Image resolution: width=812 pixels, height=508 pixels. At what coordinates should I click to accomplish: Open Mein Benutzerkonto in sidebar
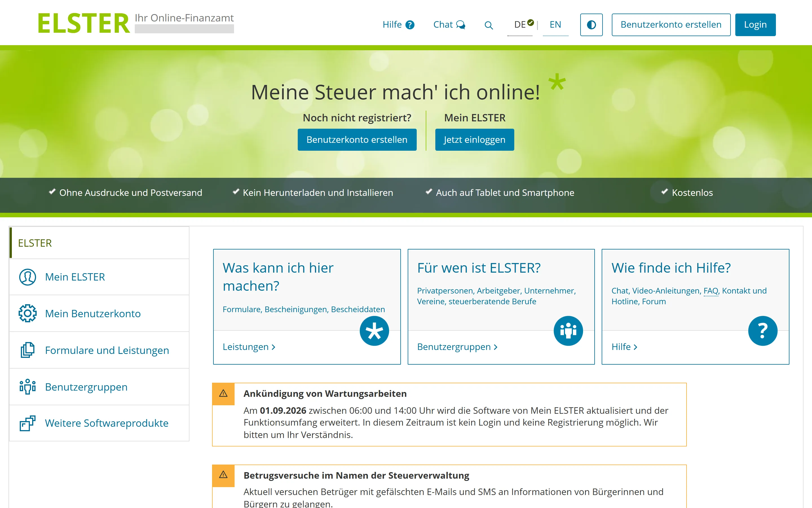[x=99, y=314]
